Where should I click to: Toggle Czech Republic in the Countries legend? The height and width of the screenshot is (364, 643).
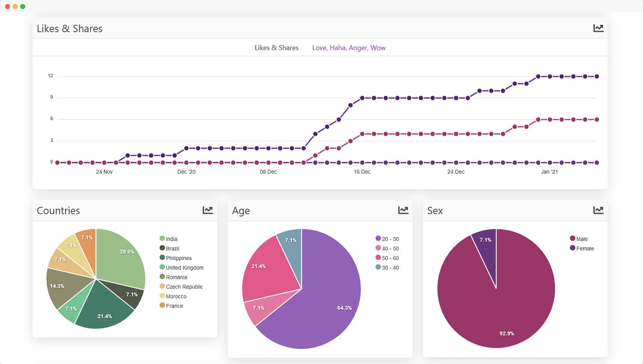click(181, 286)
